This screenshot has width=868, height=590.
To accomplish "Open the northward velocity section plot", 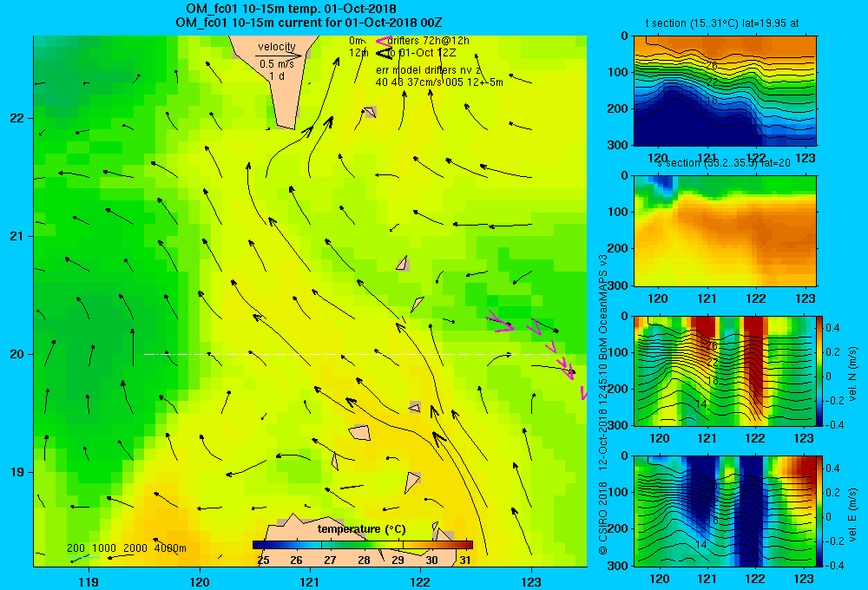I will point(725,370).
